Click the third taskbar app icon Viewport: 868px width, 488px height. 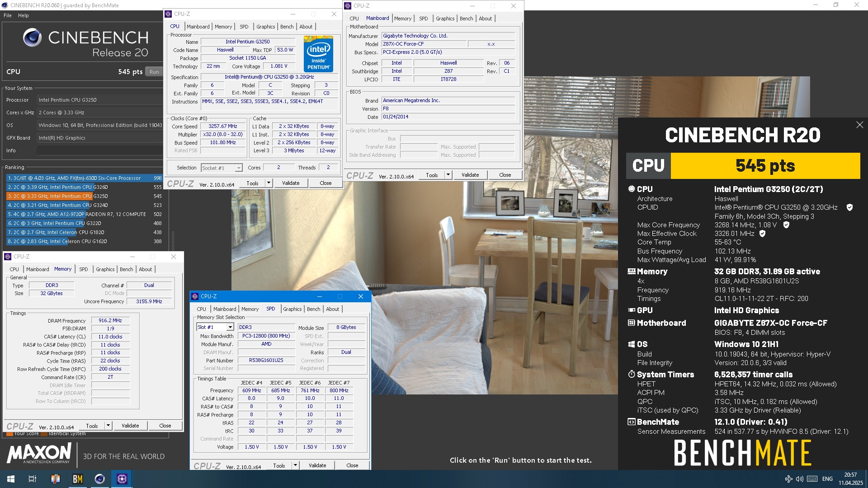[x=55, y=479]
